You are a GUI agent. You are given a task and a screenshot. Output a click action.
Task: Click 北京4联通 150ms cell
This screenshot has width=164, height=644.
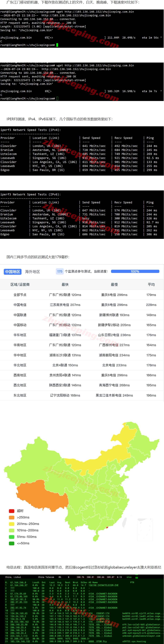pyautogui.click(x=65, y=365)
